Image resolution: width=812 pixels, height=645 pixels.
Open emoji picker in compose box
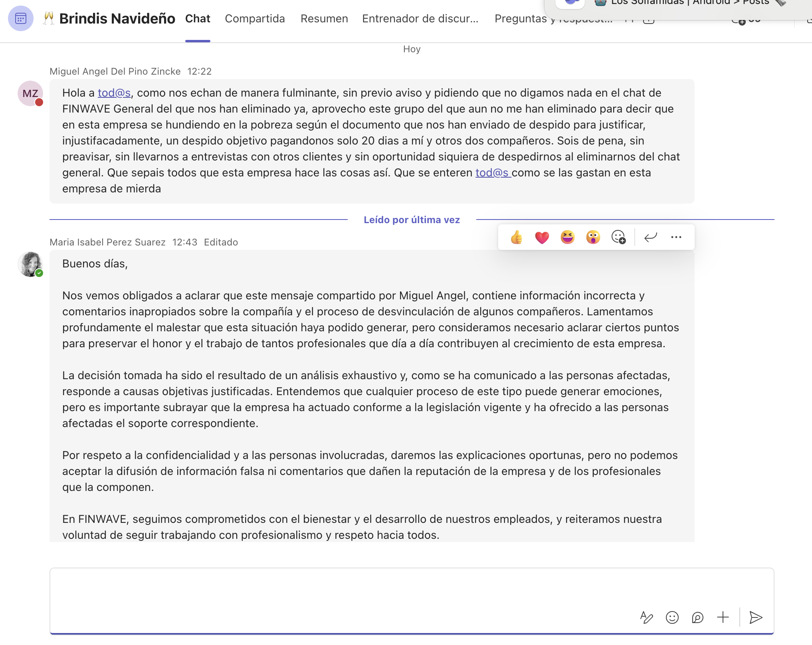(x=672, y=617)
